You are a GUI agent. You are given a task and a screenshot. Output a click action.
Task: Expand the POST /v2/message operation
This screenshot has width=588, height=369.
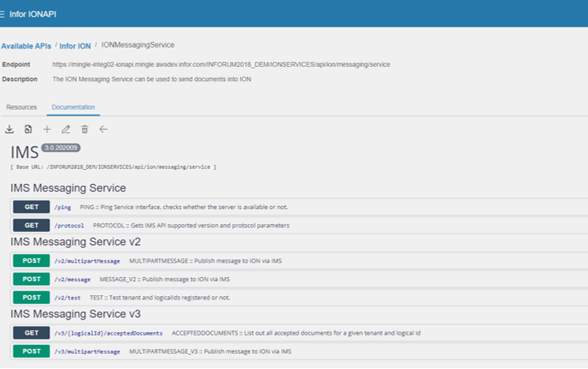tap(32, 279)
